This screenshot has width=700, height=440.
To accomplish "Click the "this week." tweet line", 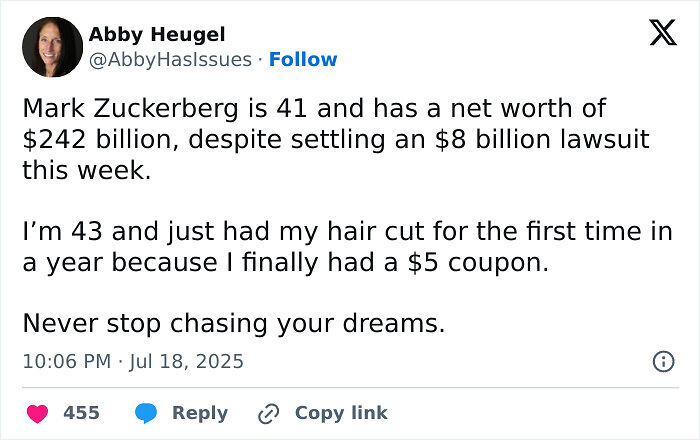I will pos(86,171).
